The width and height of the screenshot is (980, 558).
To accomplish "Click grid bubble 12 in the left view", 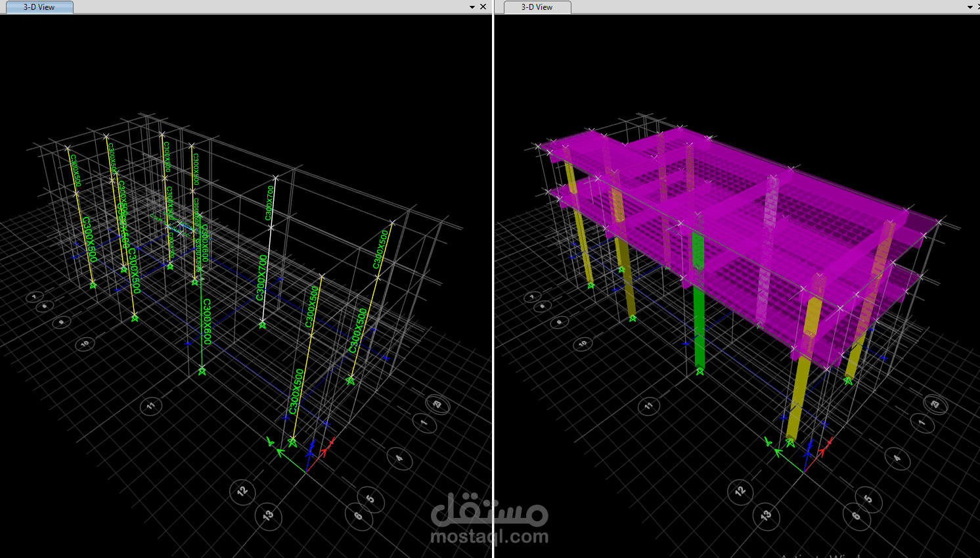I will (242, 492).
